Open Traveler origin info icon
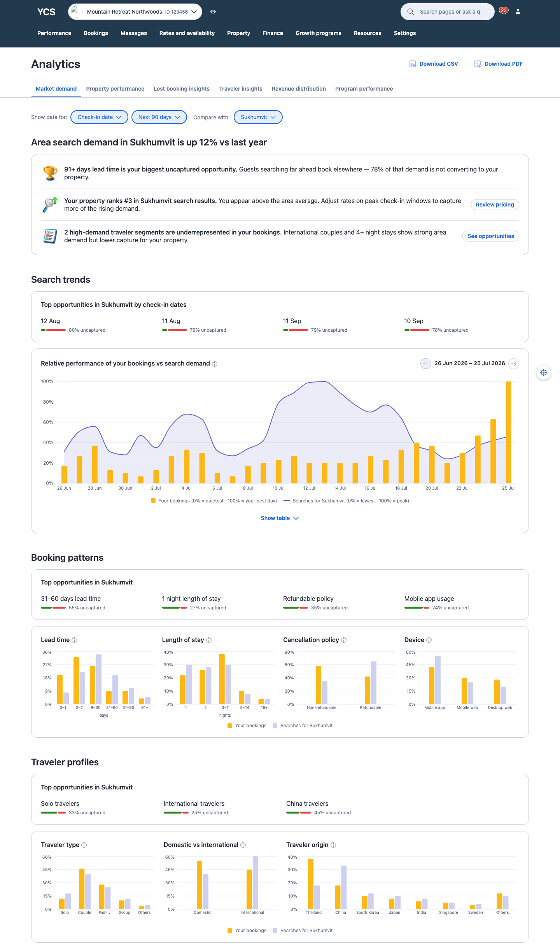The image size is (560, 952). [333, 845]
